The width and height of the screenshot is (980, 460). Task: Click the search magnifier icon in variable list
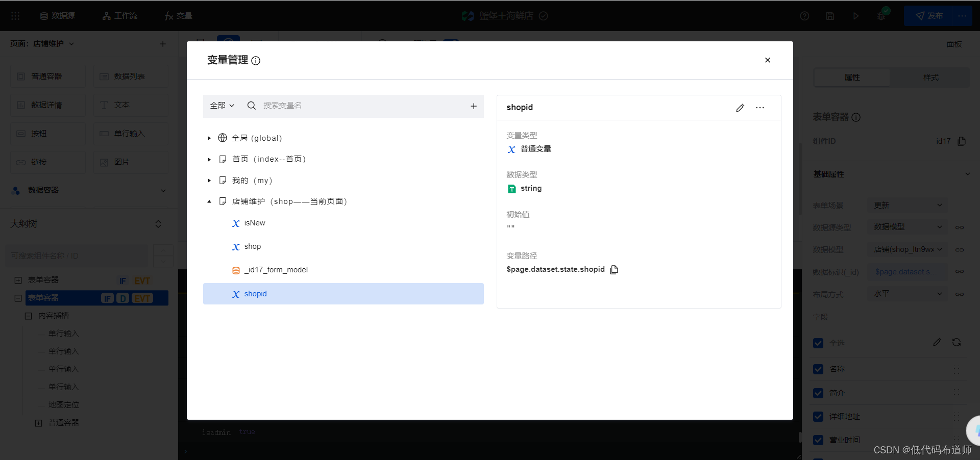(x=252, y=106)
